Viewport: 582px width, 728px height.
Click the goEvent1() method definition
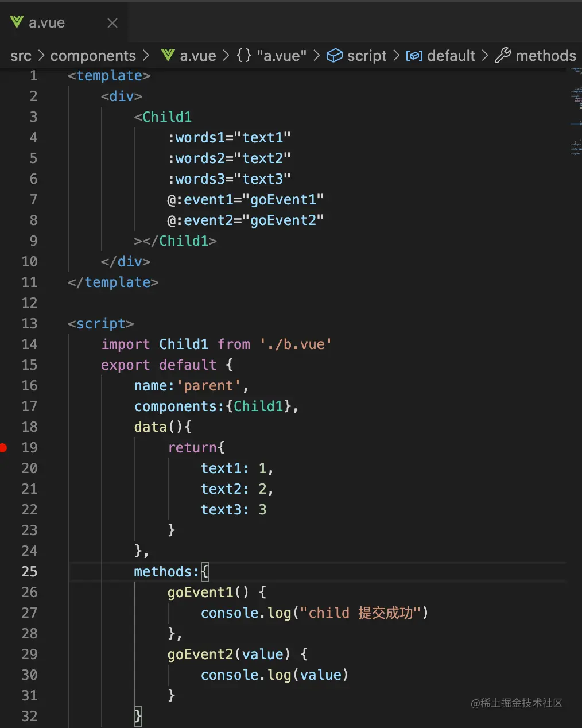pyautogui.click(x=217, y=593)
